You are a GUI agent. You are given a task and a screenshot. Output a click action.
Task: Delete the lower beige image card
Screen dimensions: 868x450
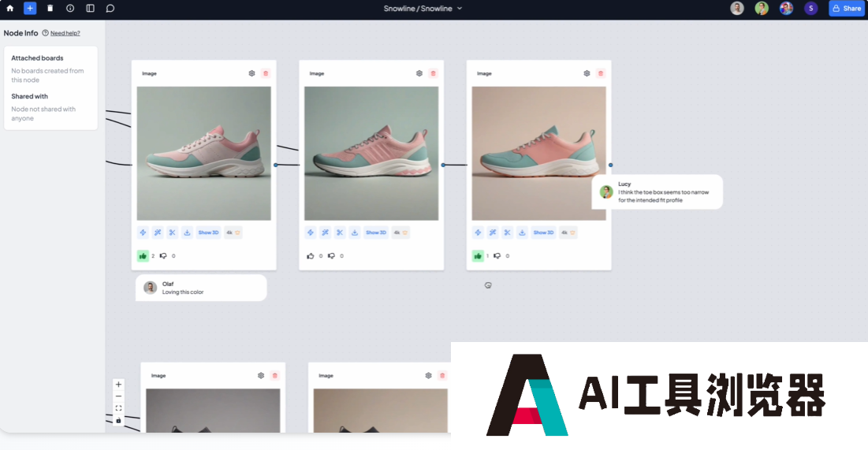point(442,376)
